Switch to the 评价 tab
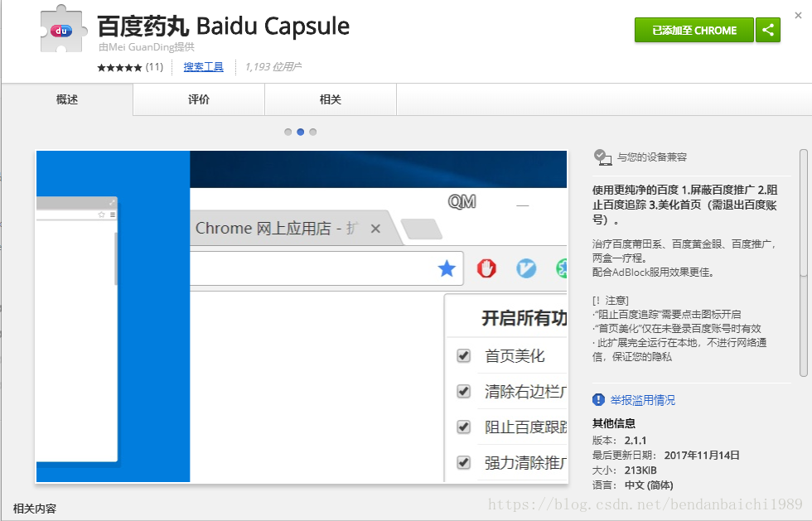 [199, 99]
